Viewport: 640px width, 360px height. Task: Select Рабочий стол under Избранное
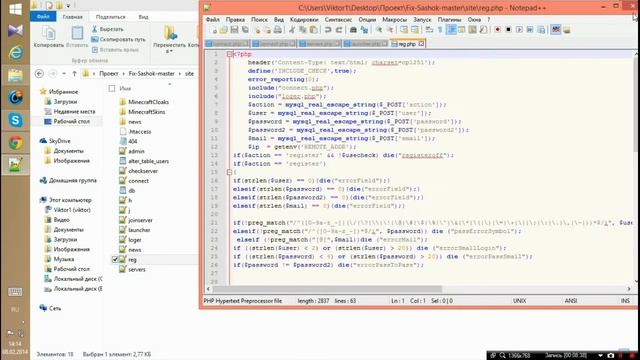coord(71,122)
